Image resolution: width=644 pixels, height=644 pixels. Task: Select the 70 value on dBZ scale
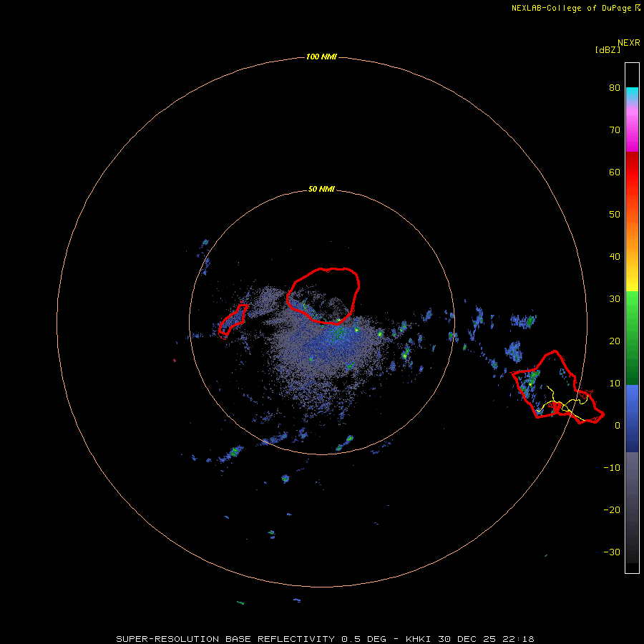pyautogui.click(x=615, y=130)
